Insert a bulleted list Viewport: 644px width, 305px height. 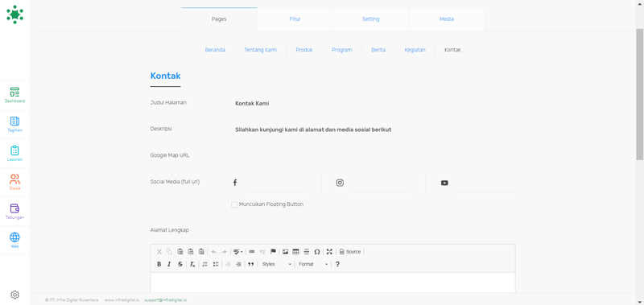(x=216, y=265)
